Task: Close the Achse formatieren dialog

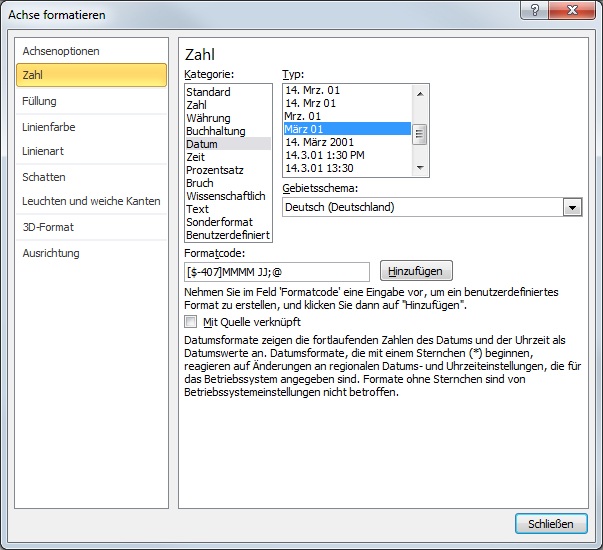Action: point(572,10)
